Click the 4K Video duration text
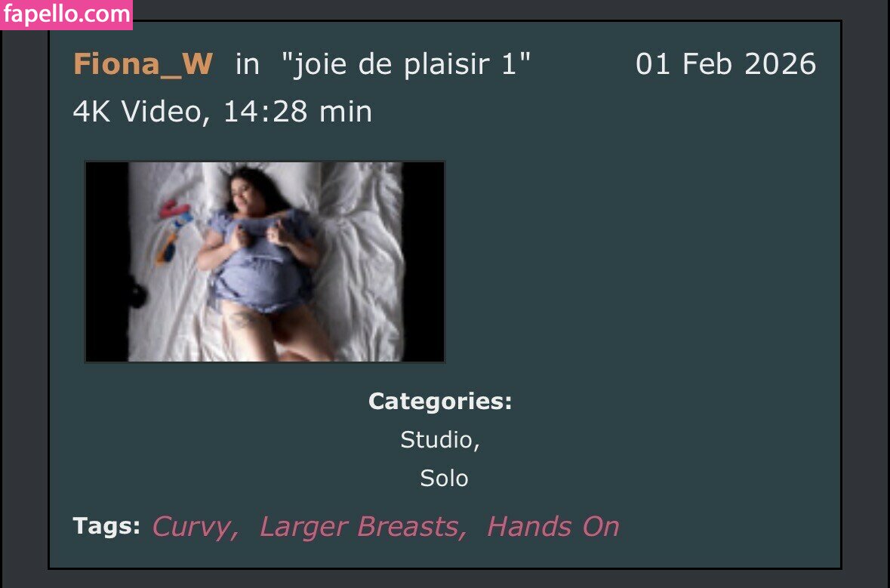Screen dimensions: 890x588 coord(223,112)
